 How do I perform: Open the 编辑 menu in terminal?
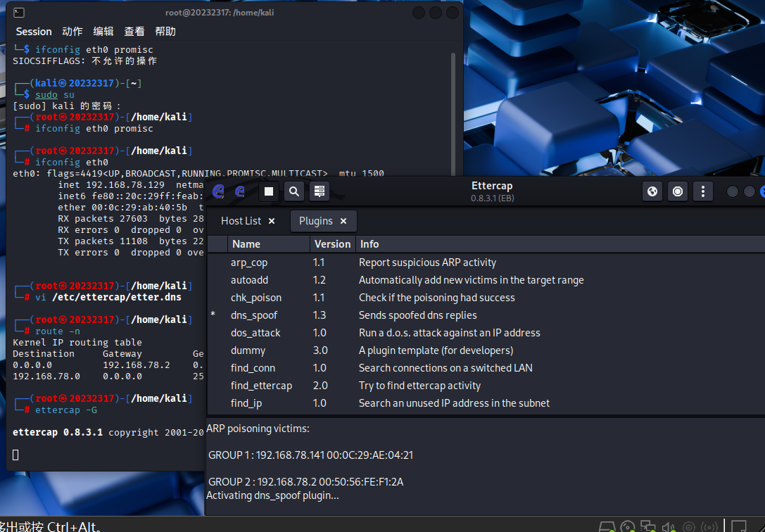[x=103, y=32]
